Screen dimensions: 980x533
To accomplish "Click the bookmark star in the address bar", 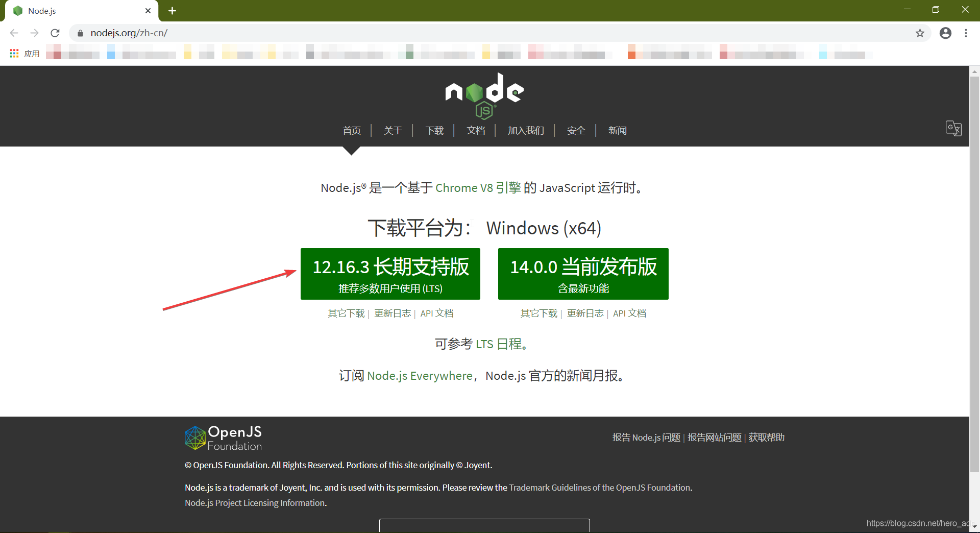I will coord(920,33).
